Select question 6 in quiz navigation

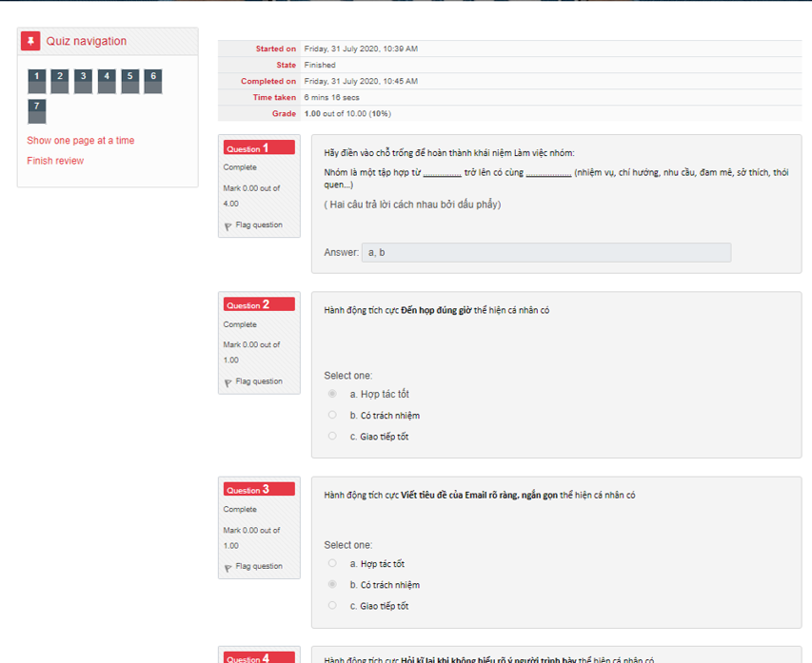(152, 81)
